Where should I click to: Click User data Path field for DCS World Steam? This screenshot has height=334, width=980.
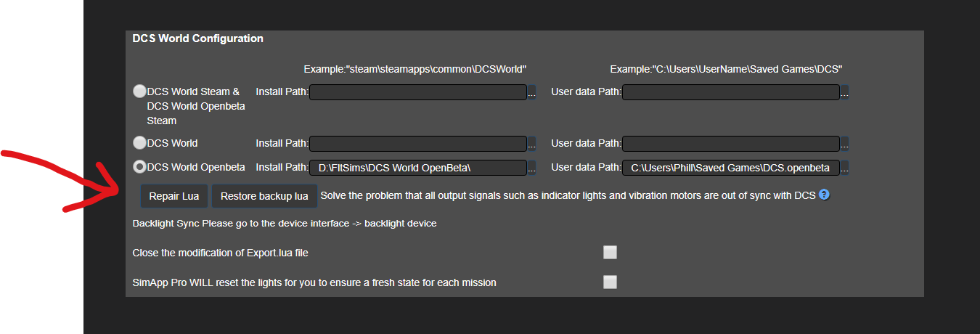(x=731, y=92)
